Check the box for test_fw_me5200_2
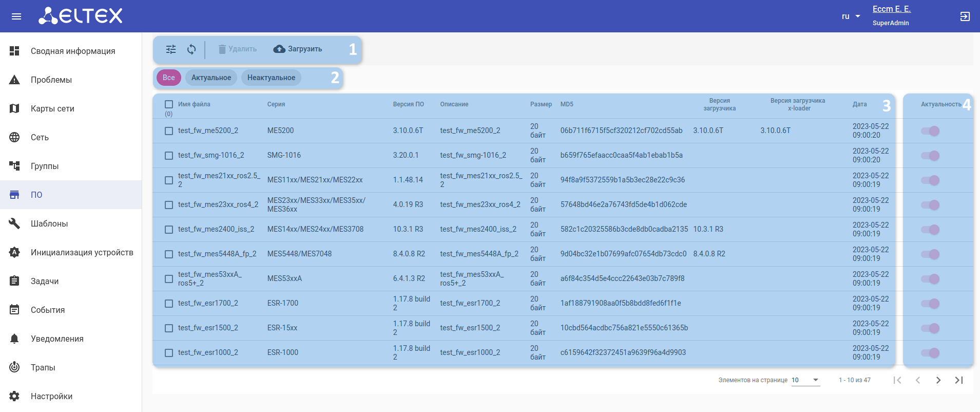 click(169, 131)
